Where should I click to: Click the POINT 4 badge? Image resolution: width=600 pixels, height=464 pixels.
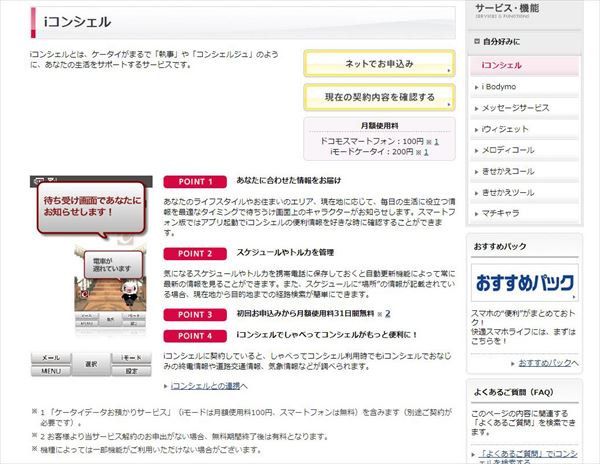pos(195,336)
